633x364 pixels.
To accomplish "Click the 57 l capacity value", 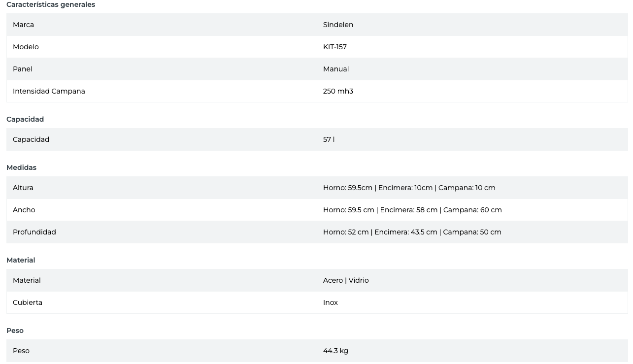I will pos(329,139).
